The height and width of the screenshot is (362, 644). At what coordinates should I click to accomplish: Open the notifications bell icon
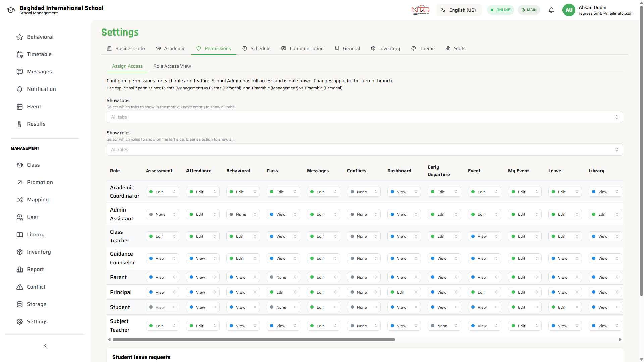tap(551, 10)
